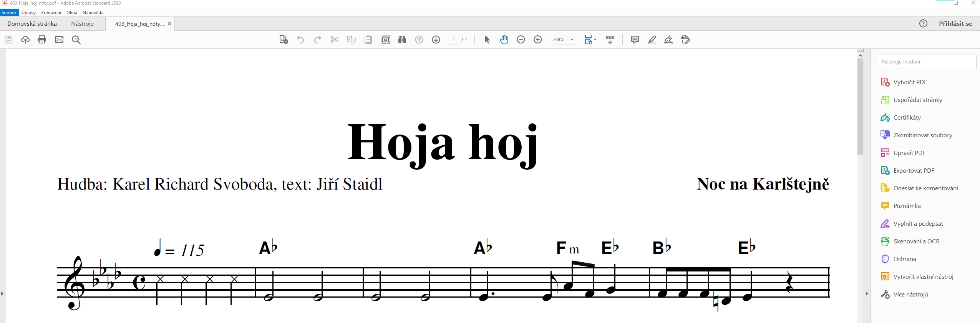This screenshot has width=980, height=323.
Task: Click the page number input field
Action: pyautogui.click(x=454, y=40)
